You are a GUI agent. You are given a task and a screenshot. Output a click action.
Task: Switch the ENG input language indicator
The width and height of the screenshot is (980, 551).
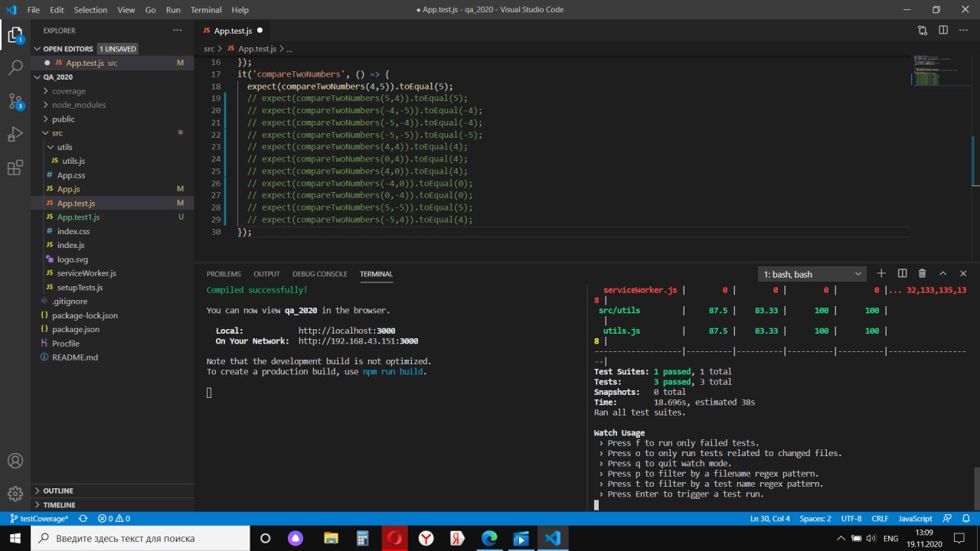(x=890, y=538)
